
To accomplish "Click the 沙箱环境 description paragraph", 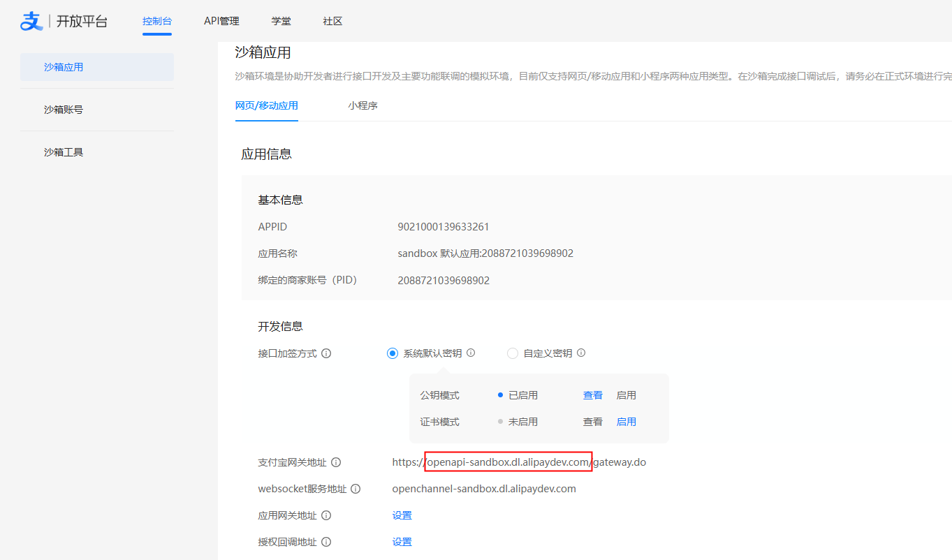I will point(593,76).
